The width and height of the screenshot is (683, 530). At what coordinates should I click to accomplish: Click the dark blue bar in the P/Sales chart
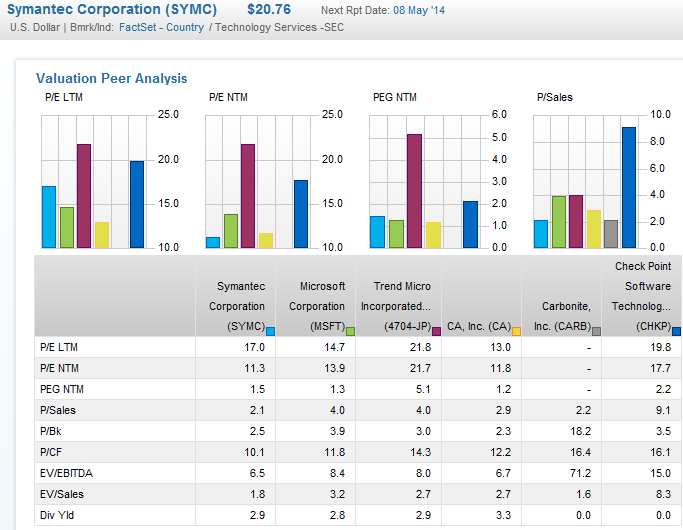click(x=628, y=187)
